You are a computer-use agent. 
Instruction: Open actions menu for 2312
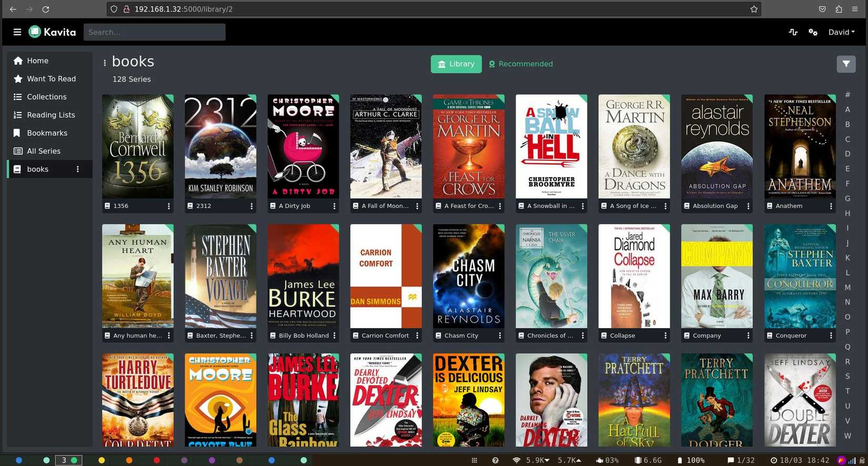click(251, 206)
